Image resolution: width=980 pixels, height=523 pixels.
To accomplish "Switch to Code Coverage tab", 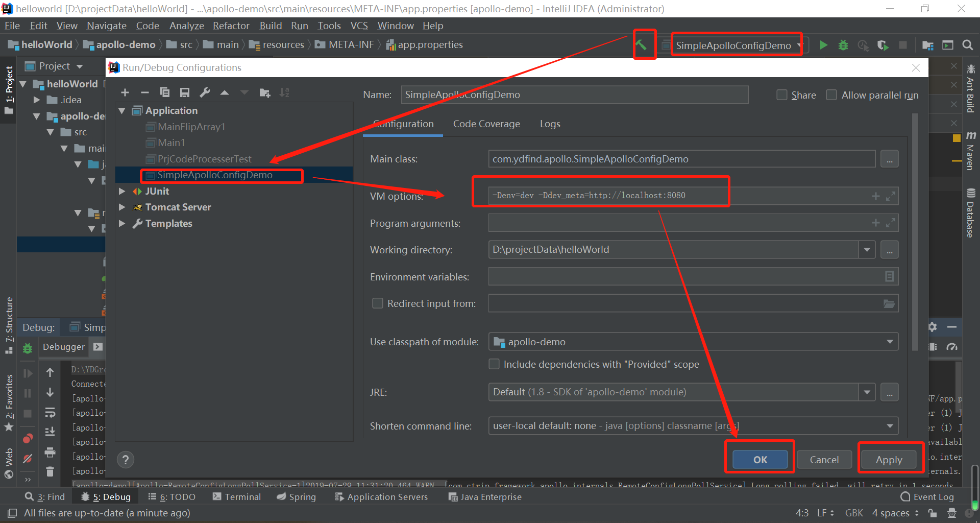I will pyautogui.click(x=486, y=124).
